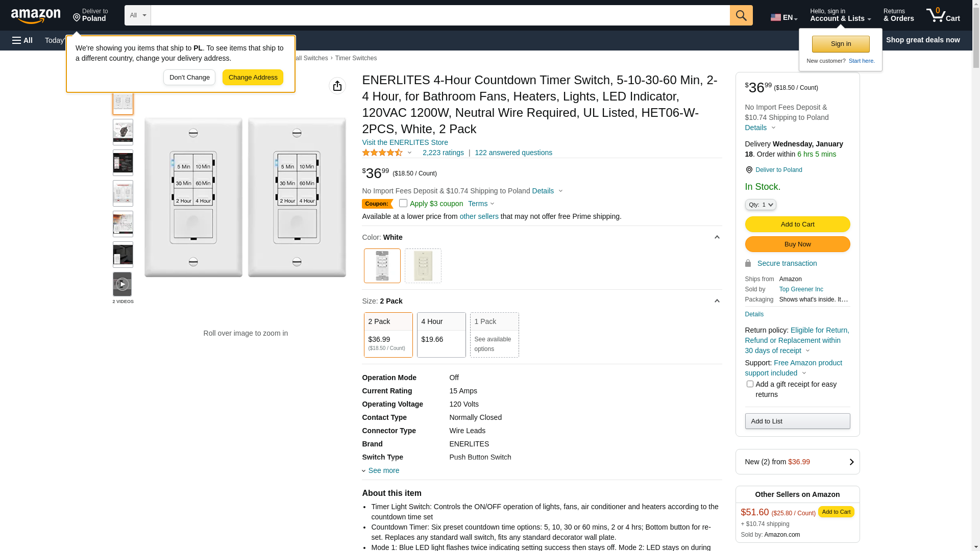Go to Amazon home via logo
The height and width of the screenshot is (551, 980).
pos(36,16)
